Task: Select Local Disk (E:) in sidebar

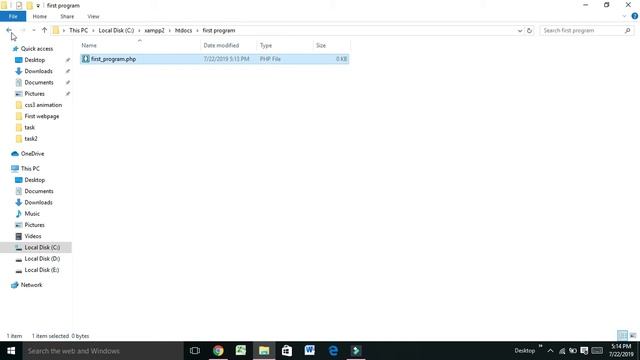Action: coord(42,270)
